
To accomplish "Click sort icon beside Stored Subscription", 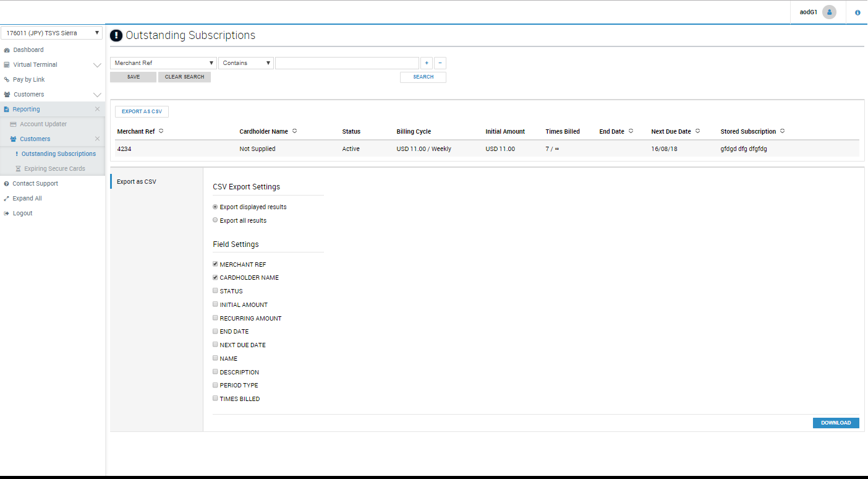I will [782, 131].
